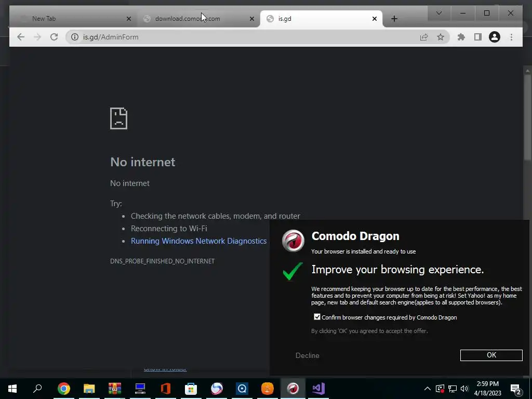Open a new tab with plus button

[x=394, y=19]
